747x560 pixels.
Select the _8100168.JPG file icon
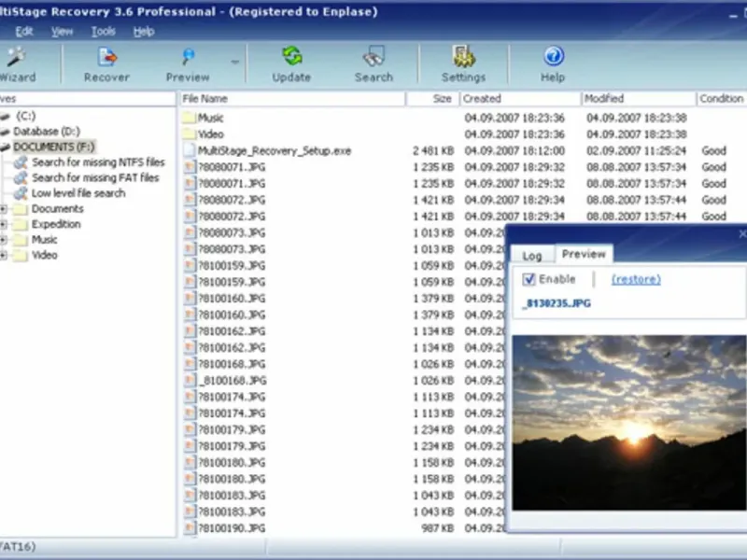(x=190, y=380)
